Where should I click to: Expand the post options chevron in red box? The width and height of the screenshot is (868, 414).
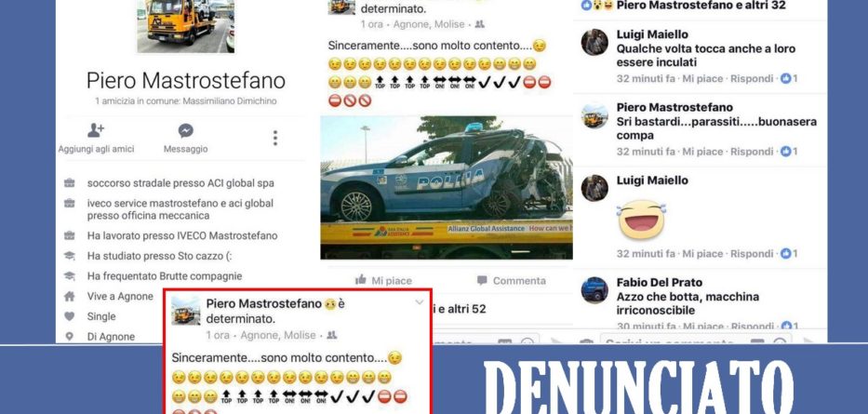(419, 302)
